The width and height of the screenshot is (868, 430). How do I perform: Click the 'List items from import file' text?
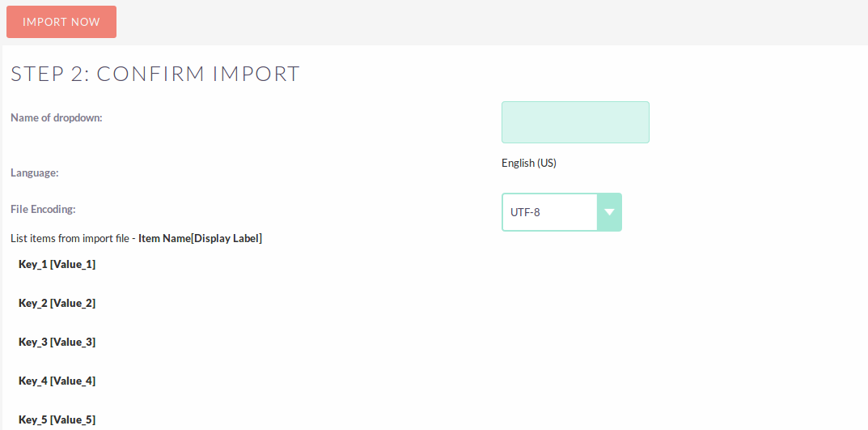point(71,238)
